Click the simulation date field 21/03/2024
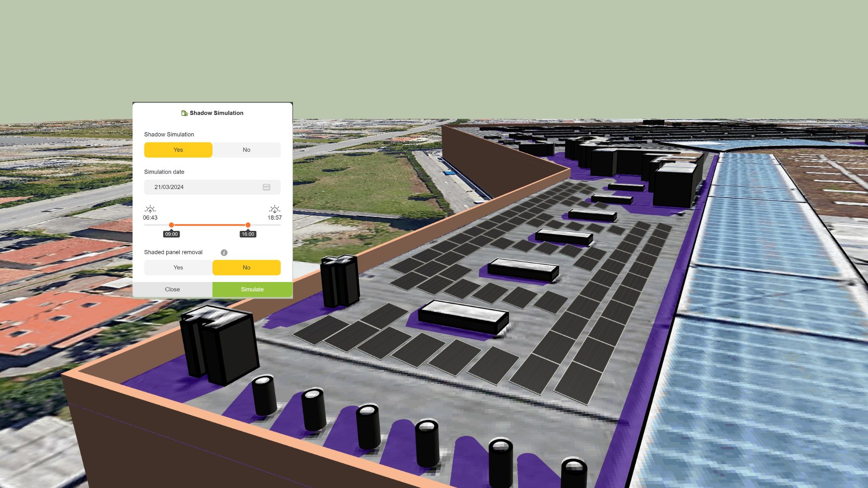This screenshot has width=868, height=488. tap(212, 187)
